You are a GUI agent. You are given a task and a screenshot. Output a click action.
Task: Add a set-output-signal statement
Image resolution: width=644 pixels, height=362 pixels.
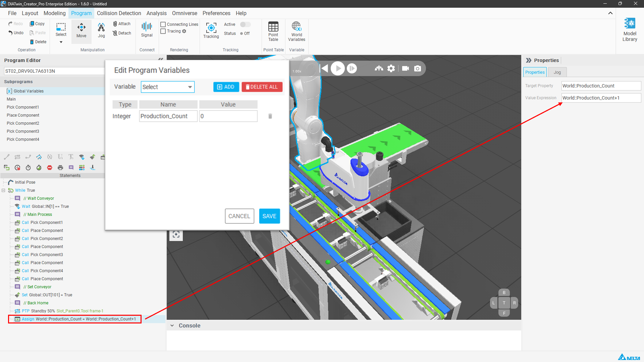click(x=93, y=157)
